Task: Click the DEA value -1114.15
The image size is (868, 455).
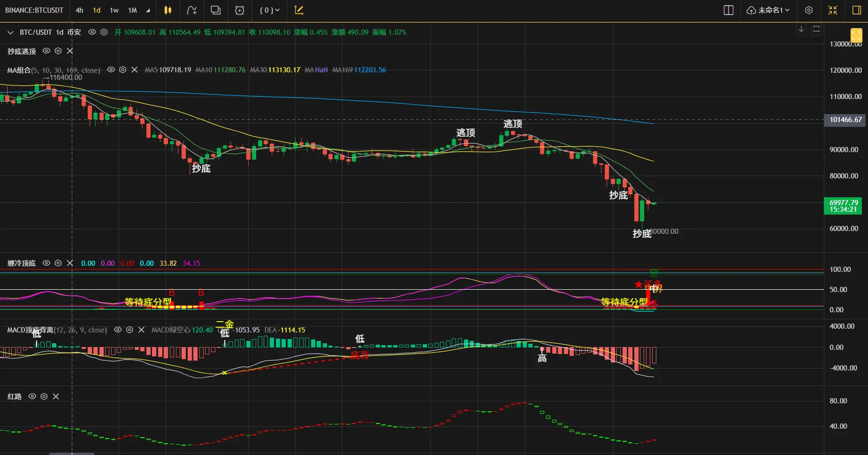Action: click(292, 330)
